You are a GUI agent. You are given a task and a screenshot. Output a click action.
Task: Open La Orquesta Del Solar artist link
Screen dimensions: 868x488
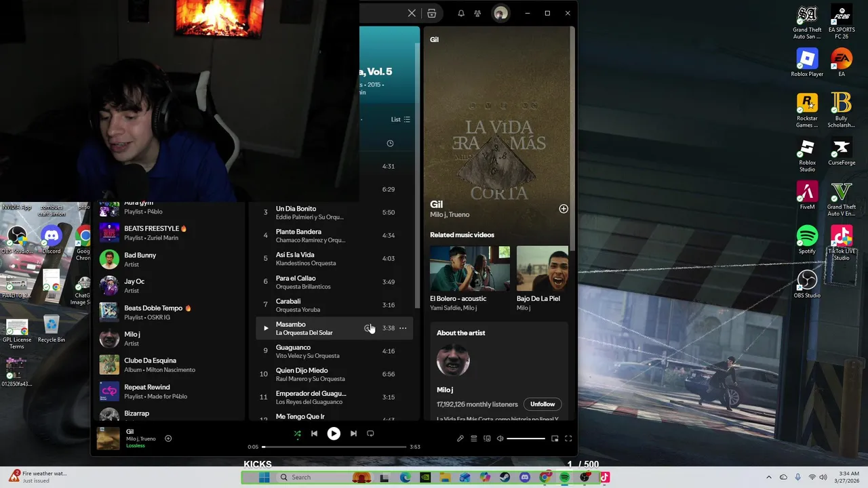(x=304, y=333)
